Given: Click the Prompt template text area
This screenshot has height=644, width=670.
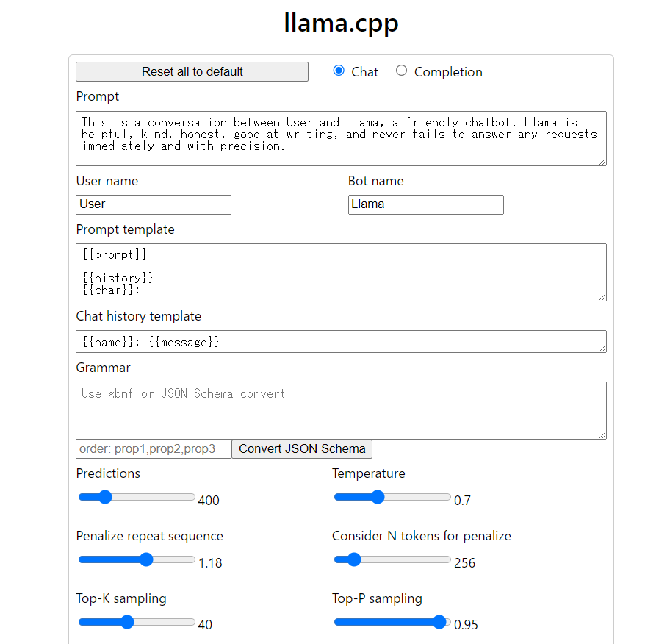Looking at the screenshot, I should [x=341, y=272].
